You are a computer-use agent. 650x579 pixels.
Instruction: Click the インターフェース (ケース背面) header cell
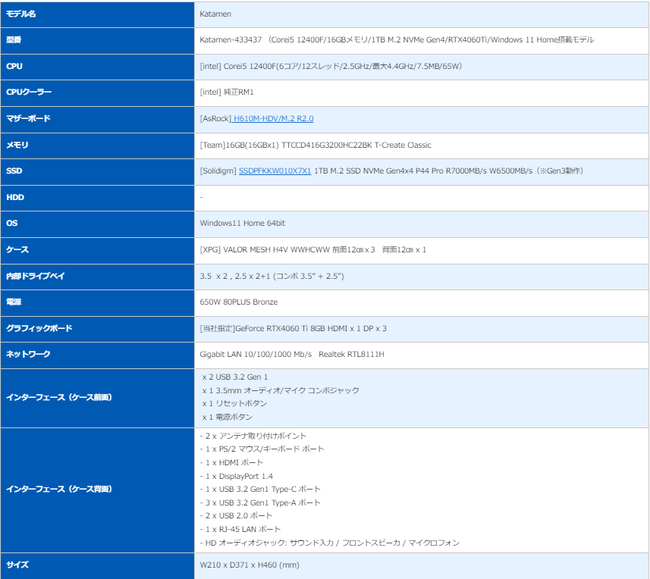pos(97,489)
